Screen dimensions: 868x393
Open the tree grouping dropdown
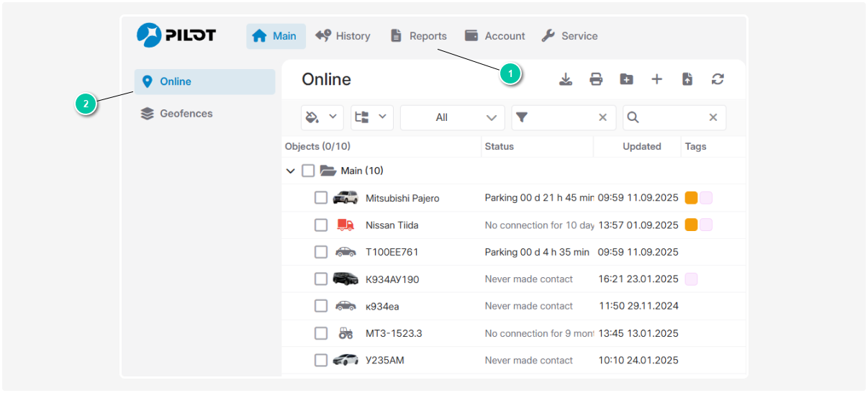tap(371, 117)
